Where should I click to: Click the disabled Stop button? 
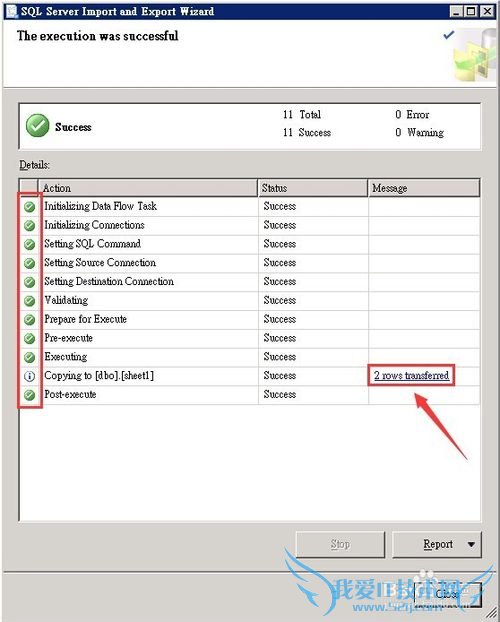click(x=340, y=545)
